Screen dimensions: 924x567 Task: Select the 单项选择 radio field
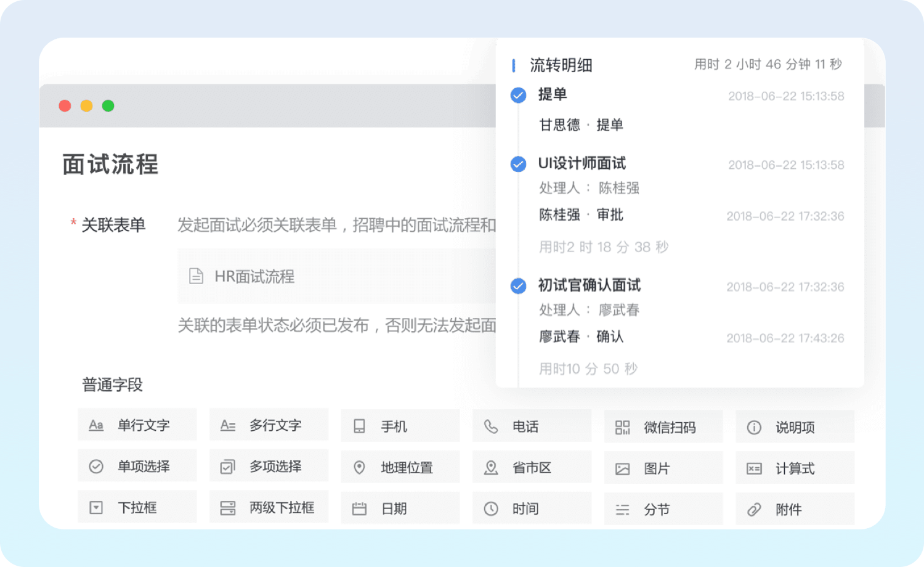pos(137,467)
